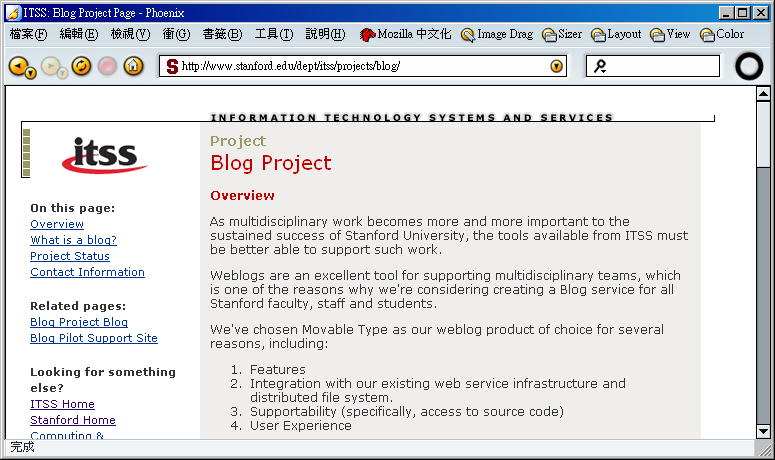
Task: Click the scrollbar down arrow
Action: click(x=763, y=431)
